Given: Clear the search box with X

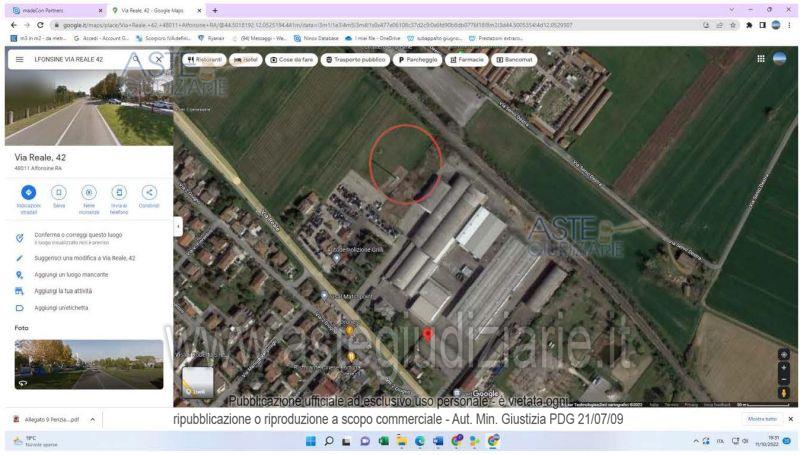Looking at the screenshot, I should (160, 59).
